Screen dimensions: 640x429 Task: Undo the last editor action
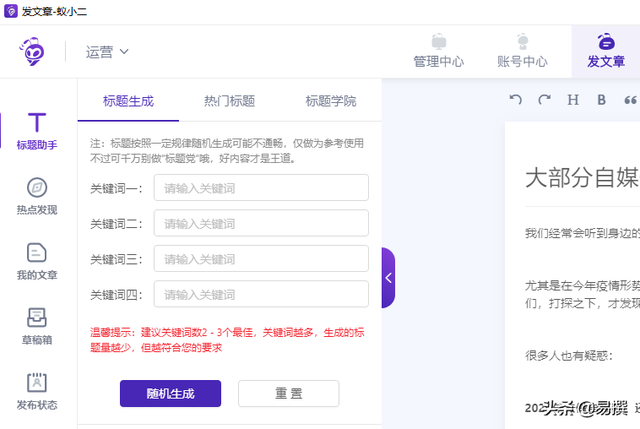click(516, 100)
